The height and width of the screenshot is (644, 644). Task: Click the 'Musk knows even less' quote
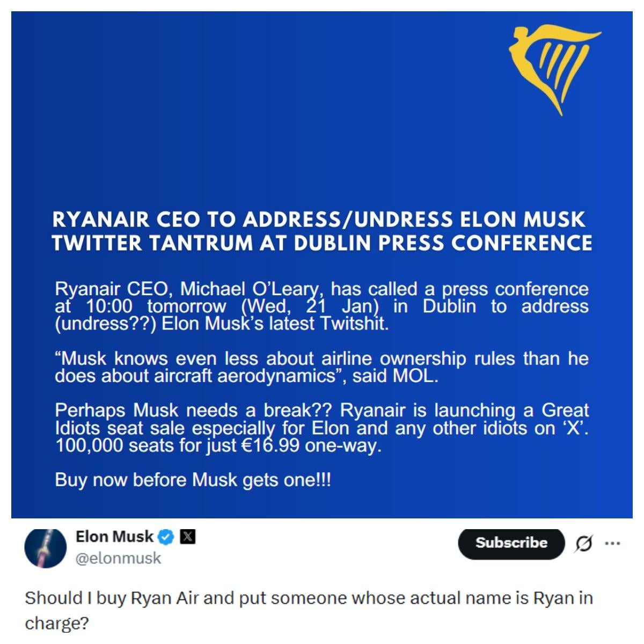321,367
